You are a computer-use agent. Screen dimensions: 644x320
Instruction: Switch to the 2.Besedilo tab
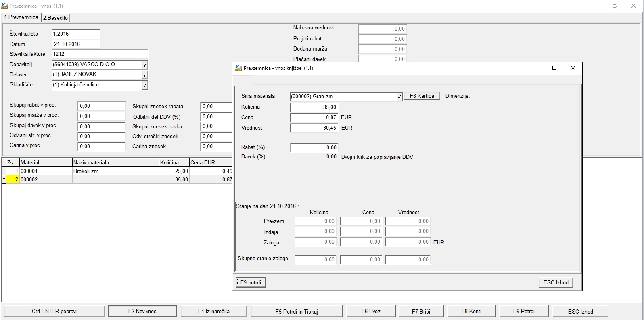56,18
